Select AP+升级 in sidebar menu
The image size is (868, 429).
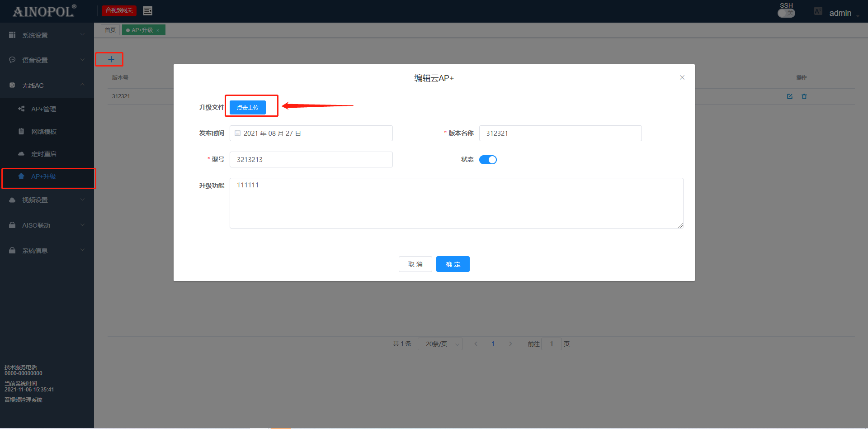(x=43, y=176)
